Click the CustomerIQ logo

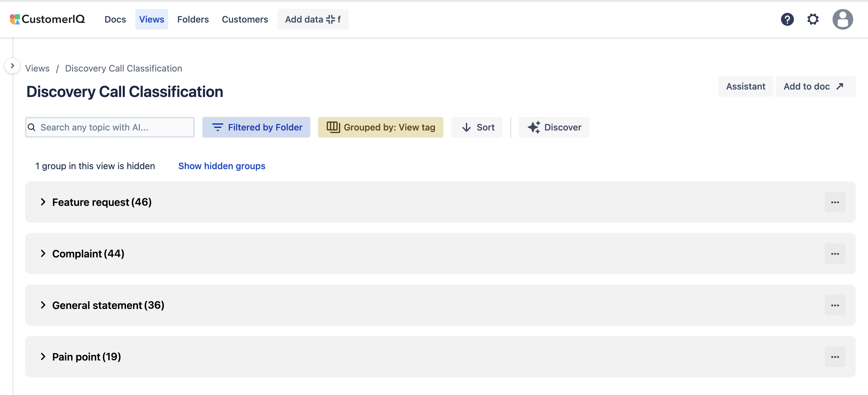tap(47, 19)
